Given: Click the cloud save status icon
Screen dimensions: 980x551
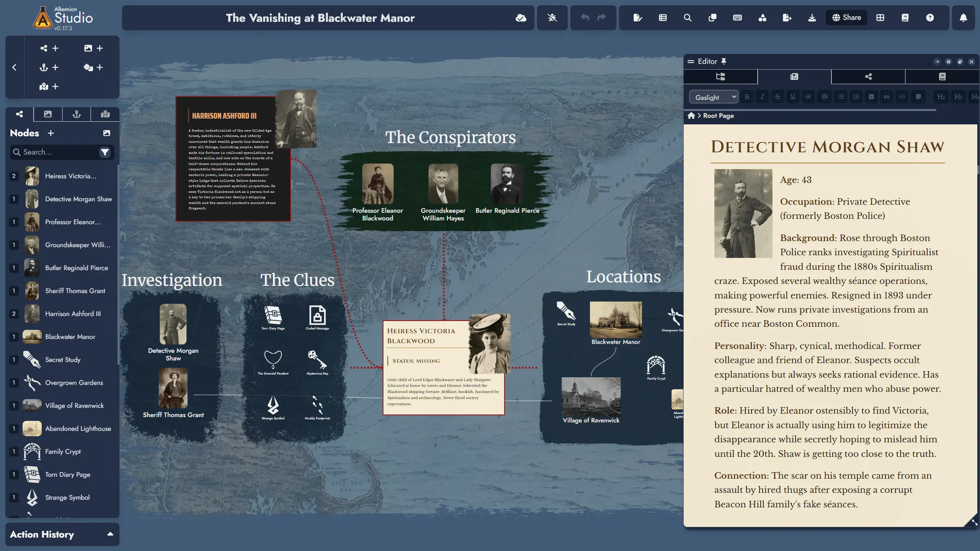Looking at the screenshot, I should [521, 18].
